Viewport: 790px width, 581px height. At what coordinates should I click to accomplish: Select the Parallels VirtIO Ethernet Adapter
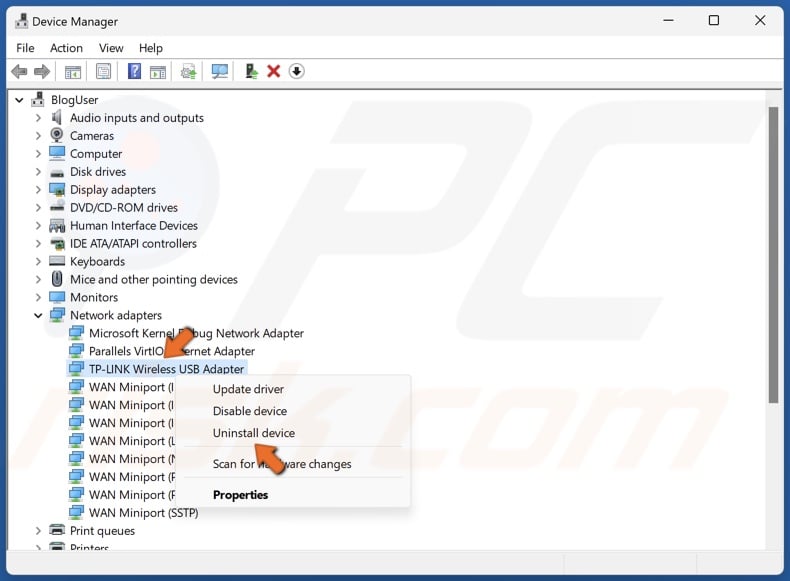(x=172, y=351)
